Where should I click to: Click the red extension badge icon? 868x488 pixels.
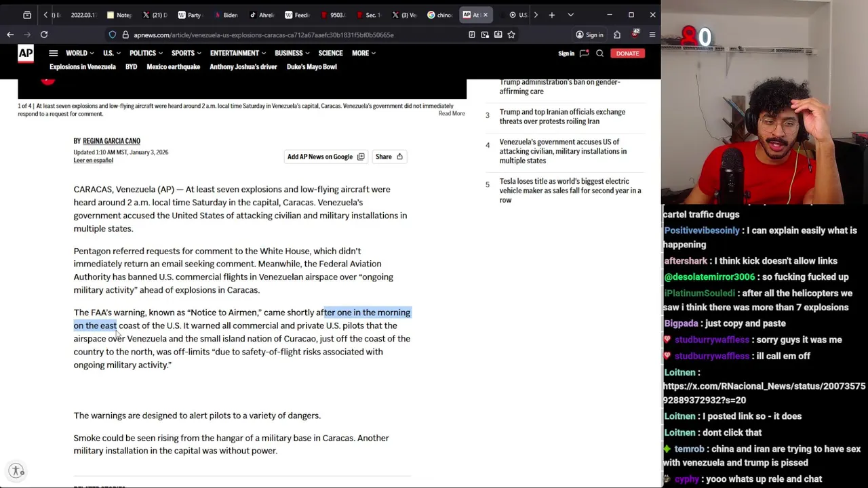635,35
